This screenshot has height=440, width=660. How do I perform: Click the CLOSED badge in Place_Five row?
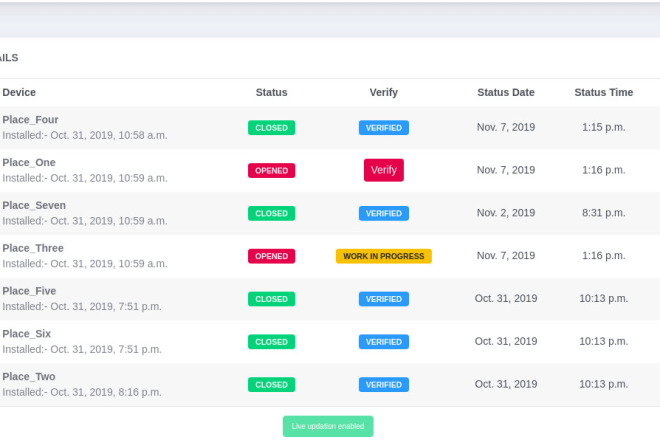(x=271, y=299)
